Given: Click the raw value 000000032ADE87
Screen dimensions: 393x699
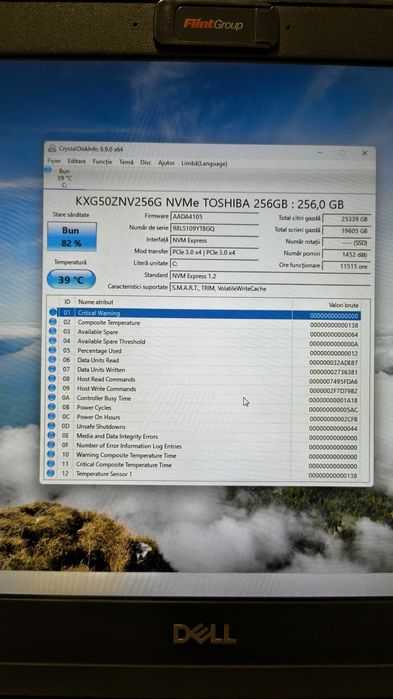Looking at the screenshot, I should click(x=333, y=363).
